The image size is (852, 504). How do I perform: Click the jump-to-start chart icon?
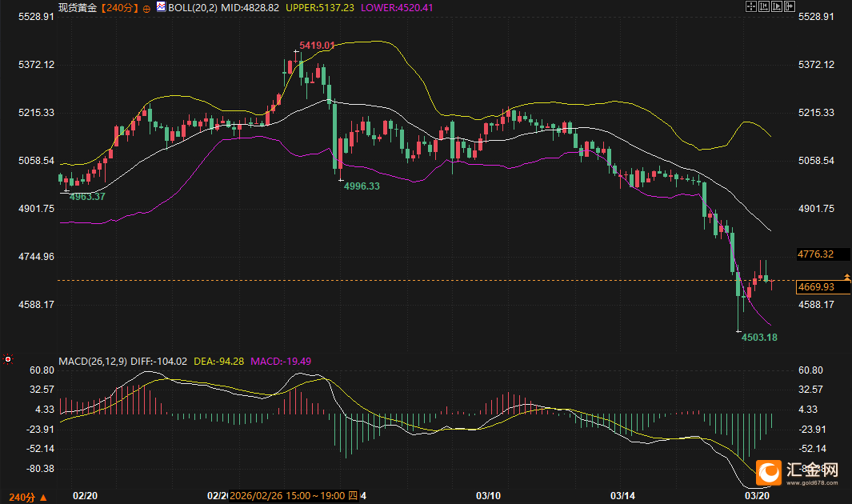click(x=764, y=6)
